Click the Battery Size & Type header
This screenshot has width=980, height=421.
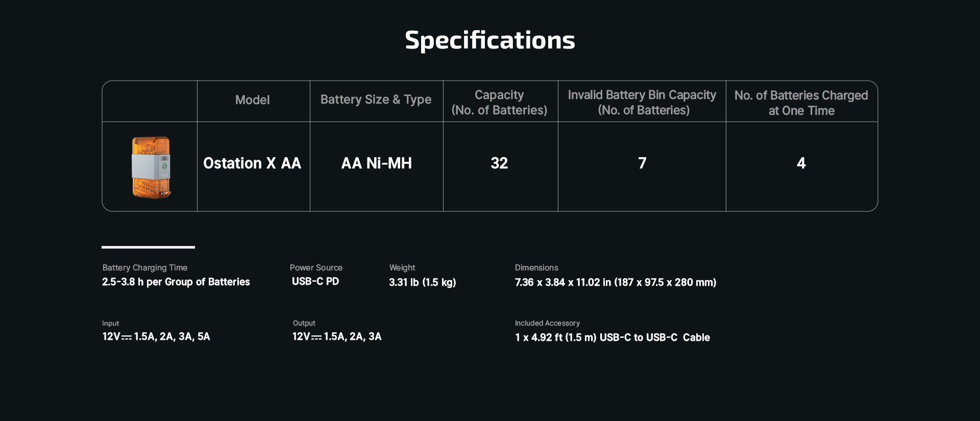click(x=376, y=100)
